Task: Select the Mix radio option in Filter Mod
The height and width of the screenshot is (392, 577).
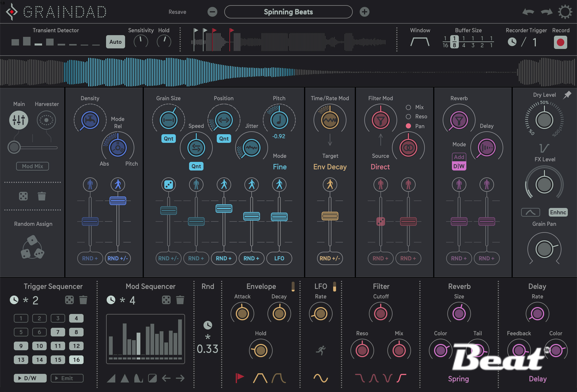Action: click(x=408, y=107)
